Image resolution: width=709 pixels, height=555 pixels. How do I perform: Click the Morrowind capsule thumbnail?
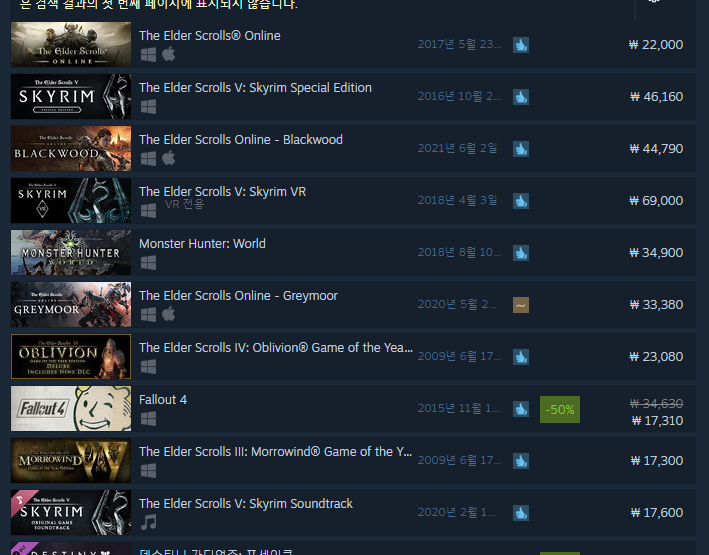tap(71, 460)
